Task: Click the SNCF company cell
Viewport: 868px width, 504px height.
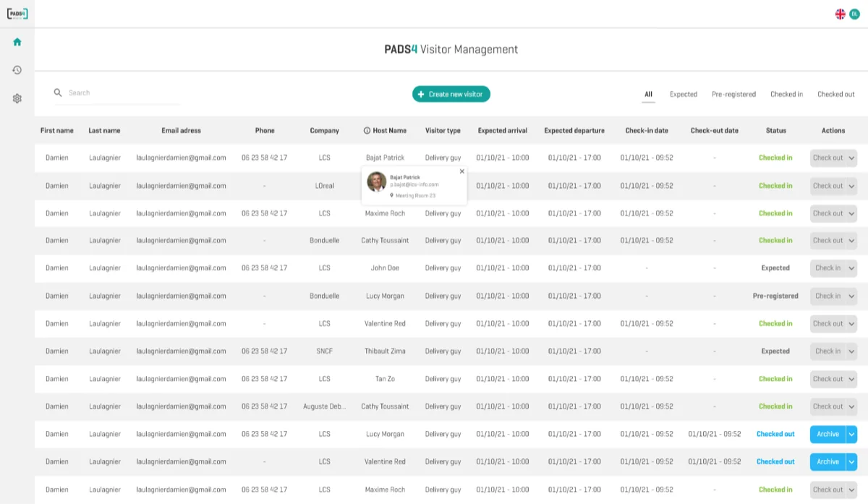Action: [325, 351]
